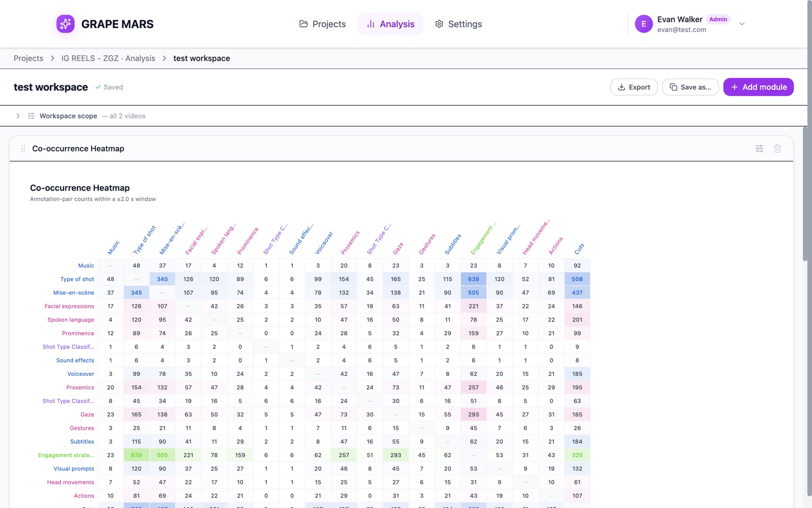Click the 325 cell in Engagement strategy row
The height and width of the screenshot is (508, 812).
tap(577, 455)
